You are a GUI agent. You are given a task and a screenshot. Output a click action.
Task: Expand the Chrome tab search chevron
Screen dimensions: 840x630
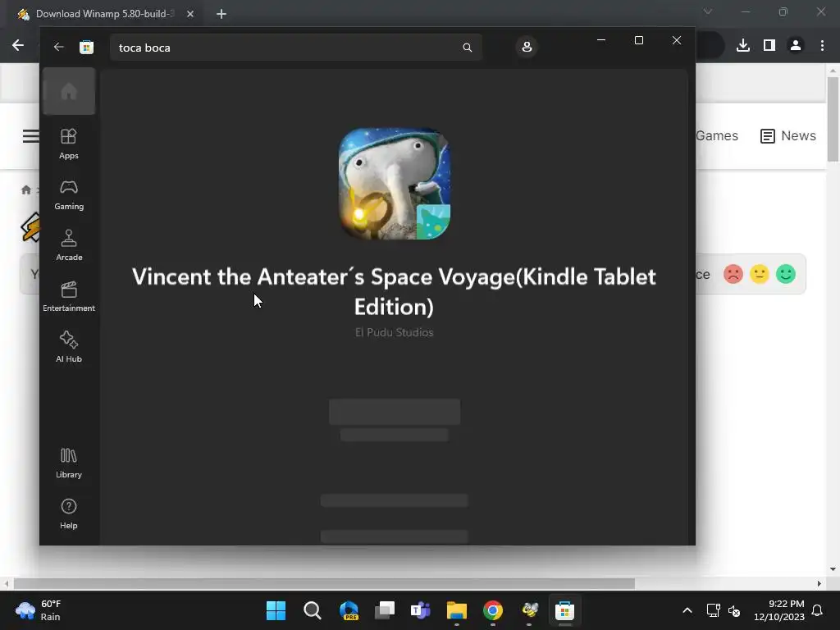click(708, 11)
